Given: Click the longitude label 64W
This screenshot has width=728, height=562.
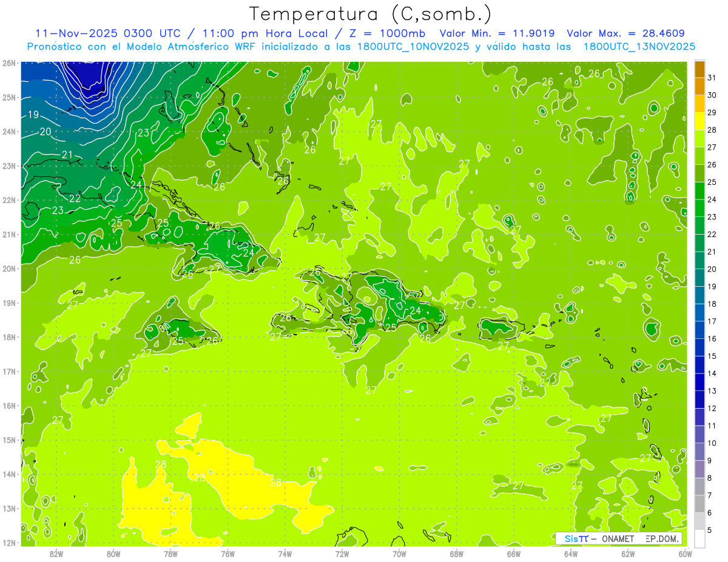Looking at the screenshot, I should pos(571,554).
